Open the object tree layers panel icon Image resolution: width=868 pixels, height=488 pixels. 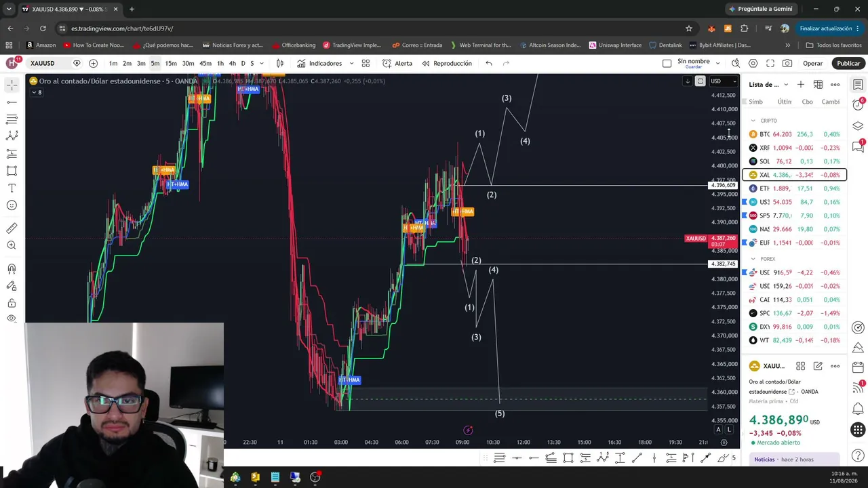point(858,126)
